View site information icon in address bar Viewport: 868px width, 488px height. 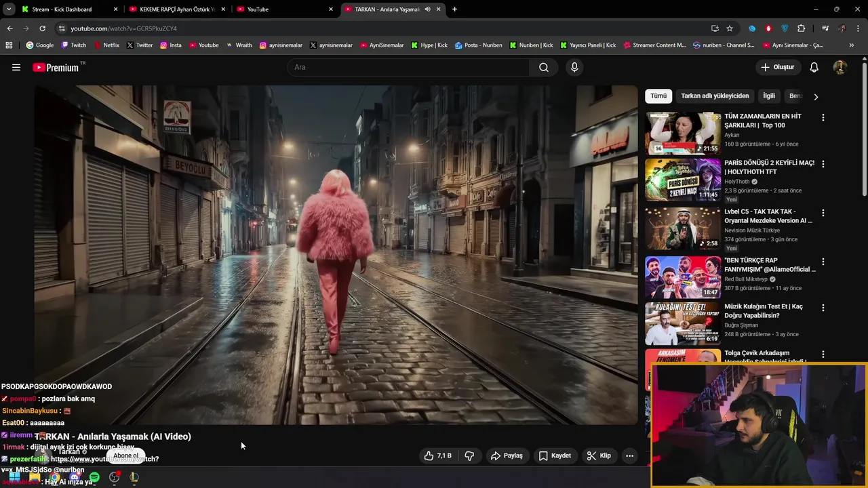[62, 28]
